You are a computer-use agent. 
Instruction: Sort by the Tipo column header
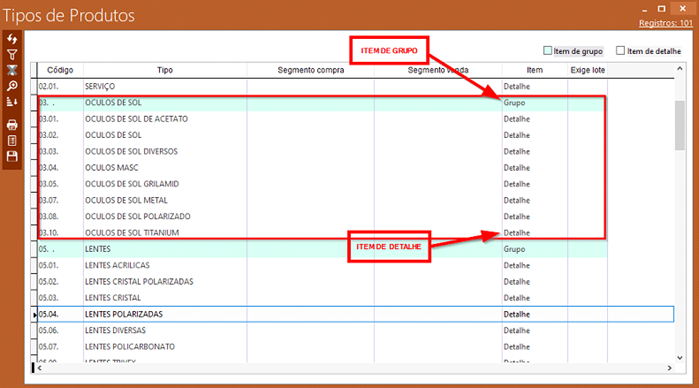[x=165, y=70]
